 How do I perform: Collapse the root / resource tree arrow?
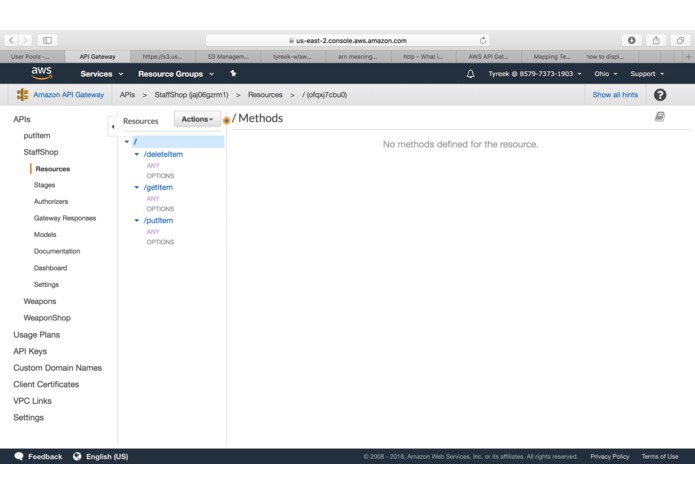click(x=127, y=142)
